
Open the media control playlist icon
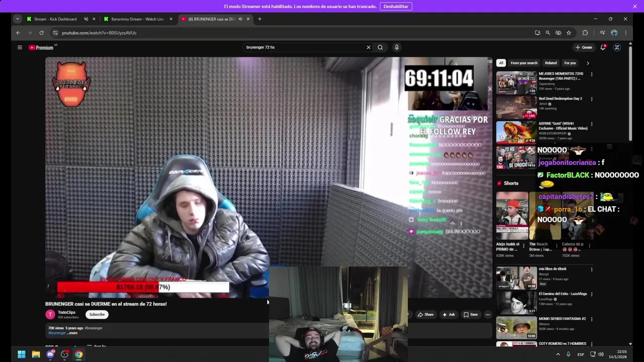click(602, 33)
